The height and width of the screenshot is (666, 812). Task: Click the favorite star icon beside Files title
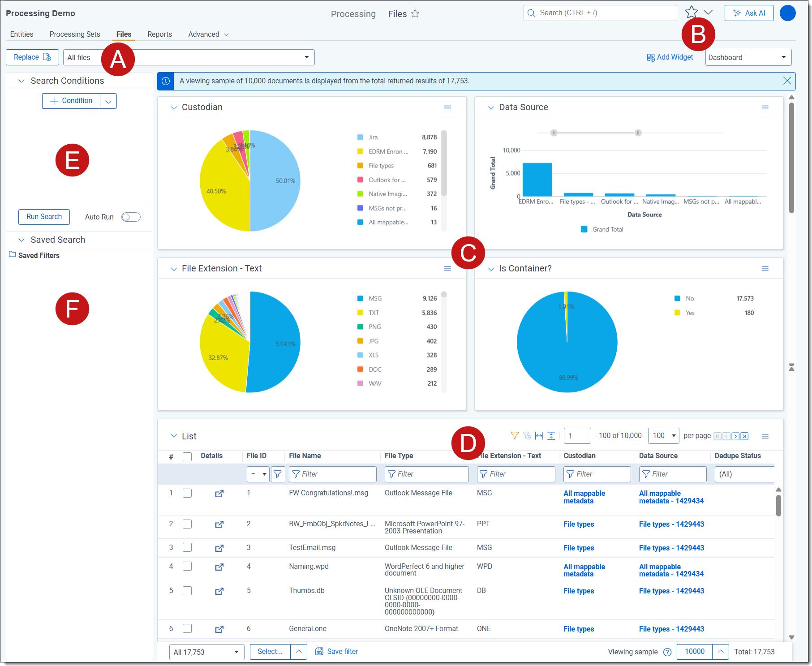pyautogui.click(x=415, y=14)
